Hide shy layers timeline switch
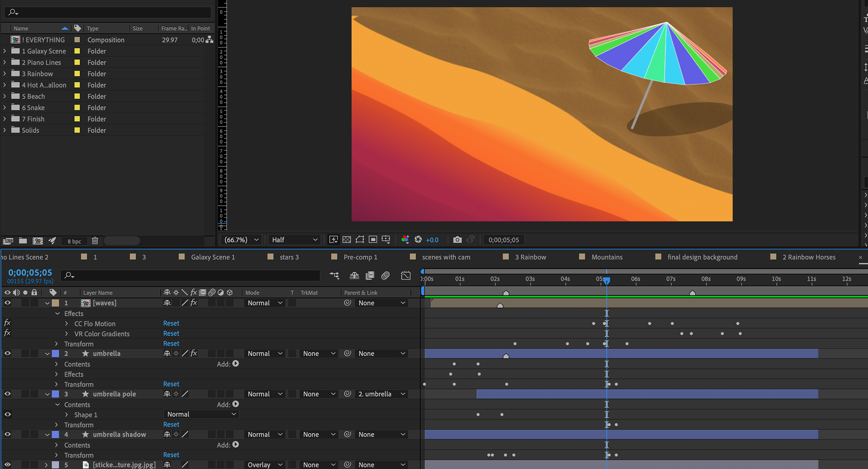 coord(354,275)
